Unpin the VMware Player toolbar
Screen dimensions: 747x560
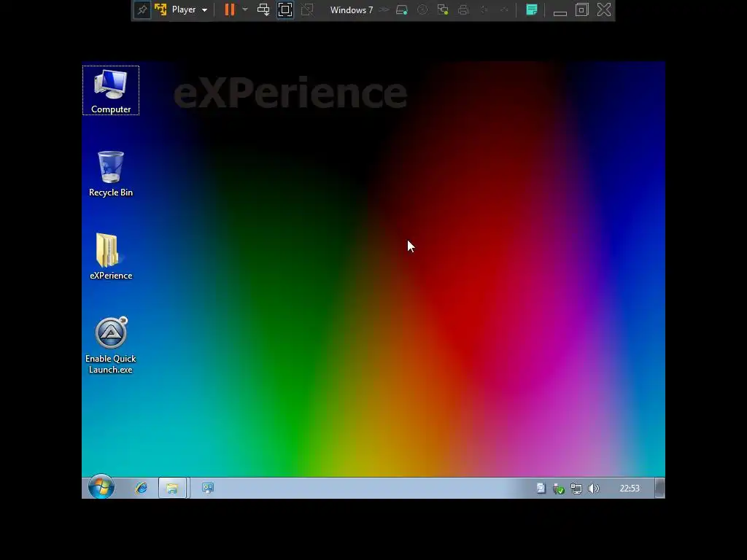(x=142, y=9)
